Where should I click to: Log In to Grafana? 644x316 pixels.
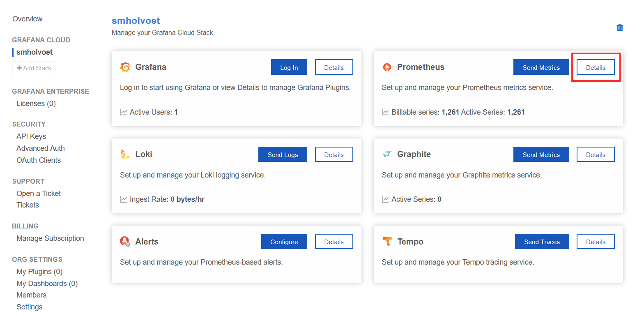coord(289,67)
